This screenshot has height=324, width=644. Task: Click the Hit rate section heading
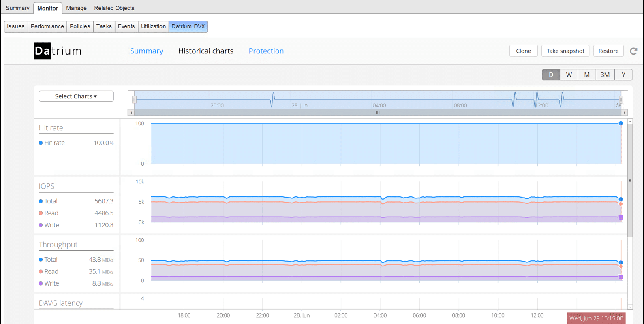pyautogui.click(x=51, y=128)
